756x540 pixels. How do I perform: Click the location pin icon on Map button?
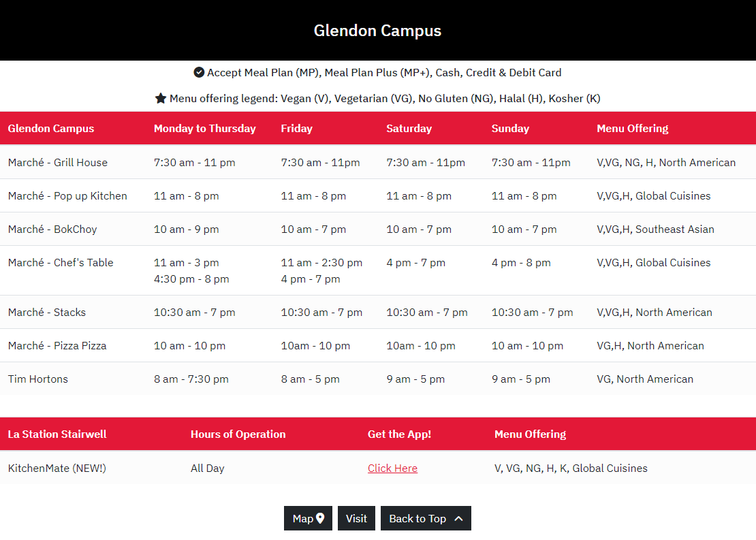(320, 518)
